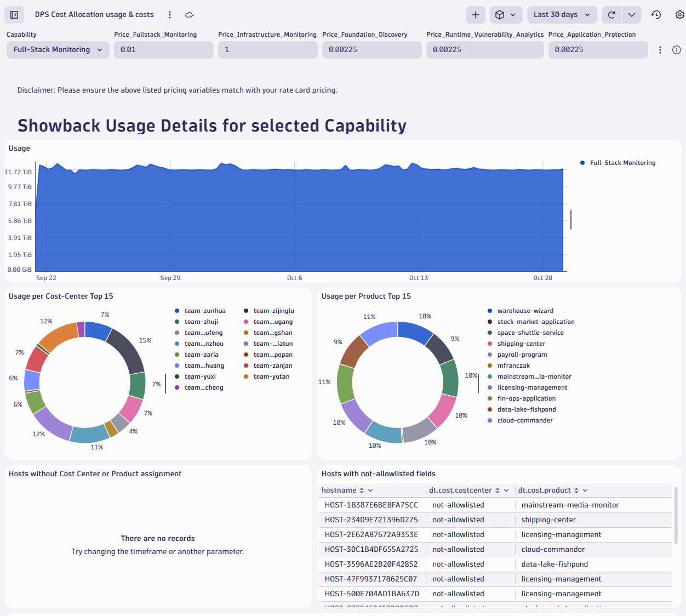Click shipping-center value in the table
Viewport: 686px width, 616px height.
[x=548, y=520]
